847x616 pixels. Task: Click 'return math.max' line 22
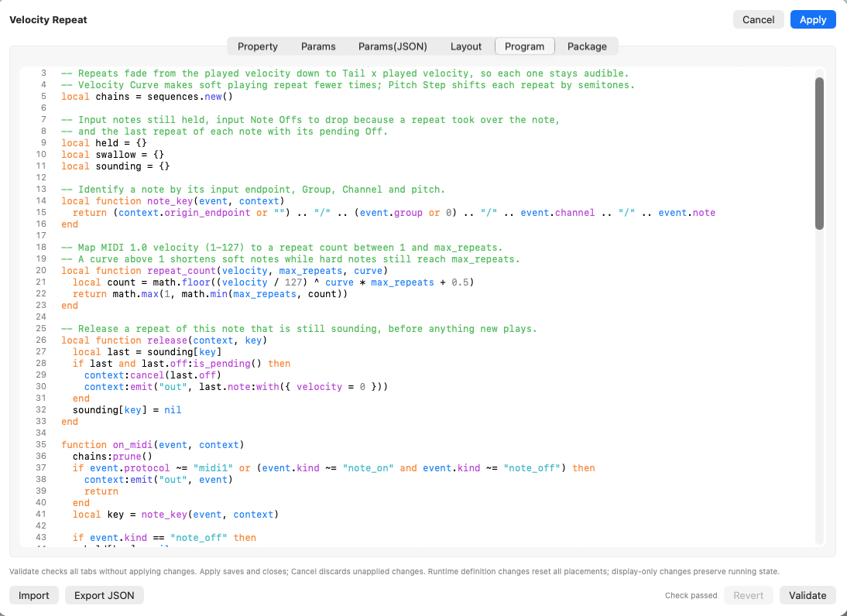click(210, 294)
